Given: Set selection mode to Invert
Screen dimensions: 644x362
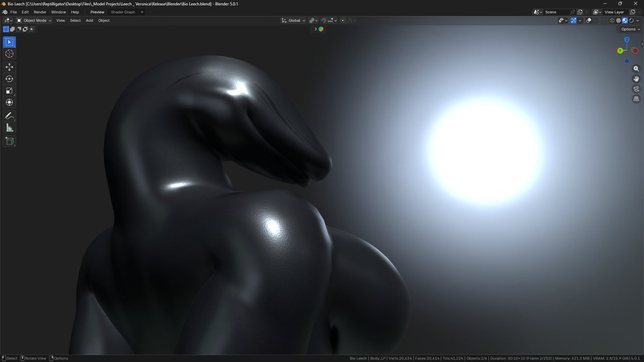Looking at the screenshot, I should click(x=25, y=29).
